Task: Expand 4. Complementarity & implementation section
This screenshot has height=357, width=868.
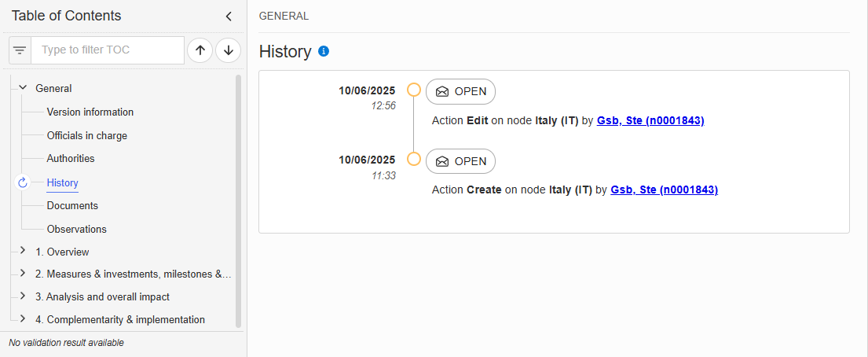Action: 23,318
